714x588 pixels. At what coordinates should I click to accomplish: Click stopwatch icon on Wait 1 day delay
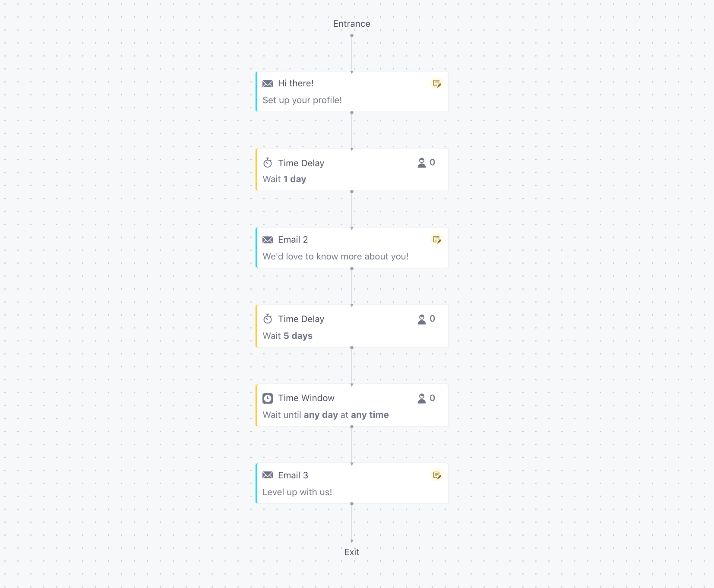coord(268,163)
